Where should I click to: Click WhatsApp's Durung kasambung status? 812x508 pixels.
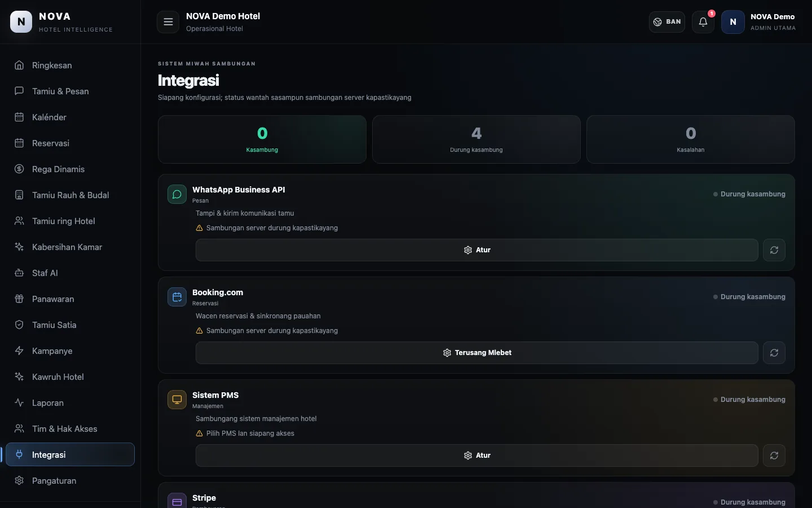coord(749,194)
